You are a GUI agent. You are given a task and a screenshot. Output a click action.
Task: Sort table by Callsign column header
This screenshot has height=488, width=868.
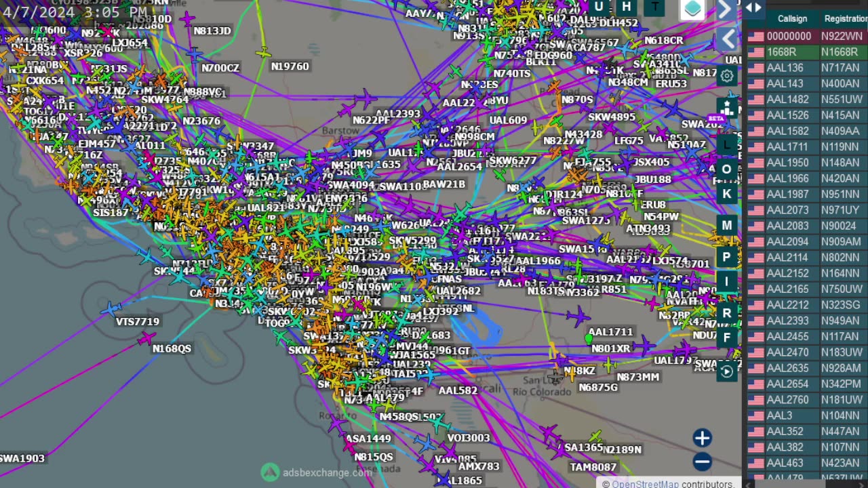coord(792,19)
